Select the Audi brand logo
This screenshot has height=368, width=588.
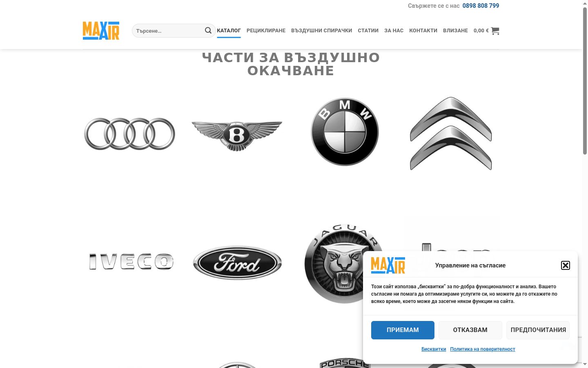pyautogui.click(x=129, y=134)
